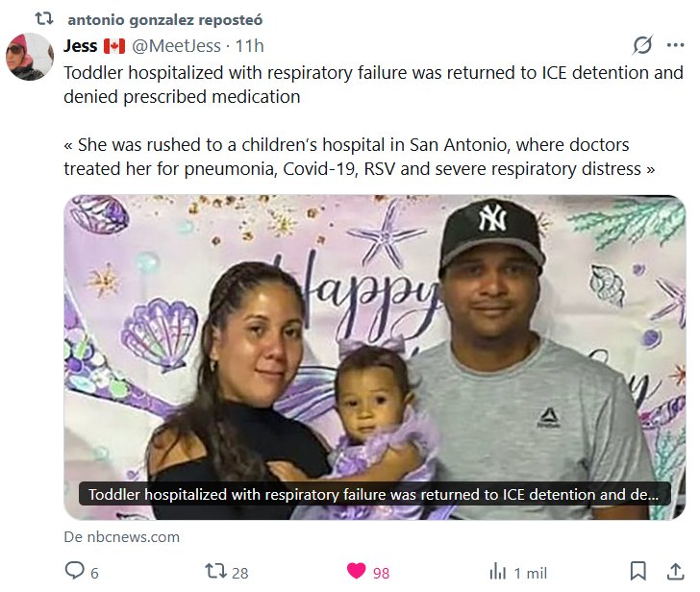Click the De nbcnews.com source link
This screenshot has height=592, width=700.
pyautogui.click(x=122, y=537)
